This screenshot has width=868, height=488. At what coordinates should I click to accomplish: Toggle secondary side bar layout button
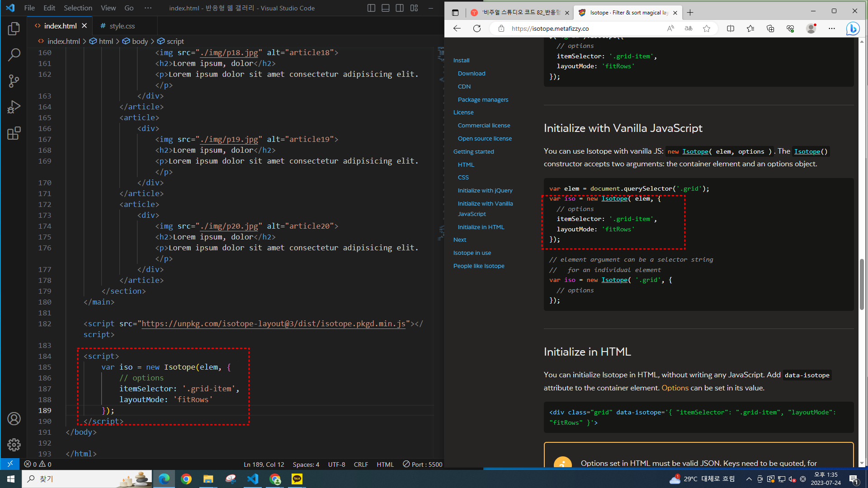400,8
